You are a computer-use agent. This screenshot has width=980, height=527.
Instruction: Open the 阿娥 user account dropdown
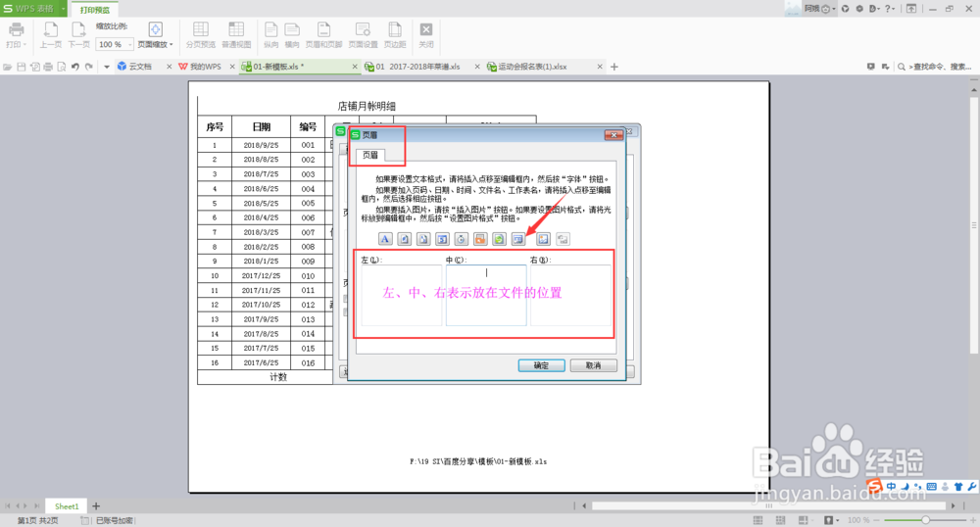(x=819, y=9)
